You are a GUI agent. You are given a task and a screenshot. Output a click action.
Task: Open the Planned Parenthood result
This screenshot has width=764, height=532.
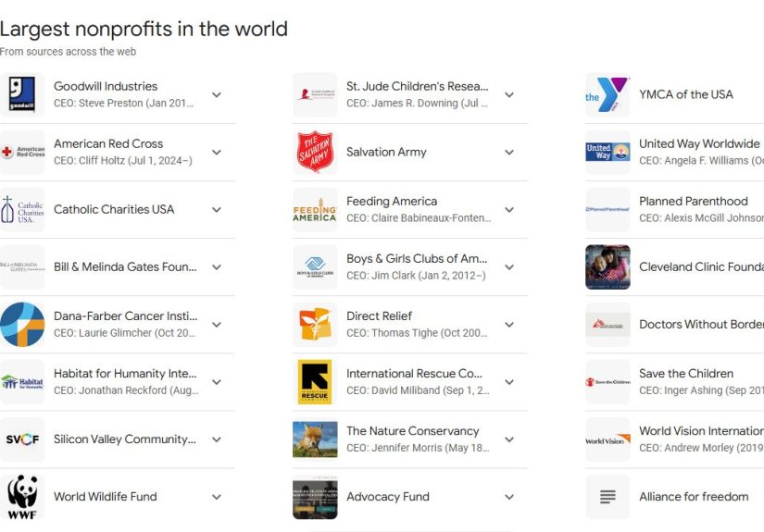tap(694, 202)
